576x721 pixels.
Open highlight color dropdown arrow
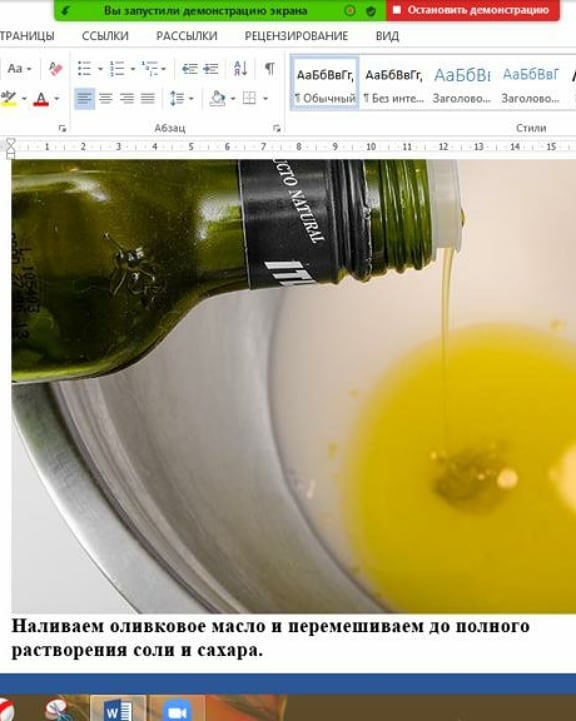24,98
